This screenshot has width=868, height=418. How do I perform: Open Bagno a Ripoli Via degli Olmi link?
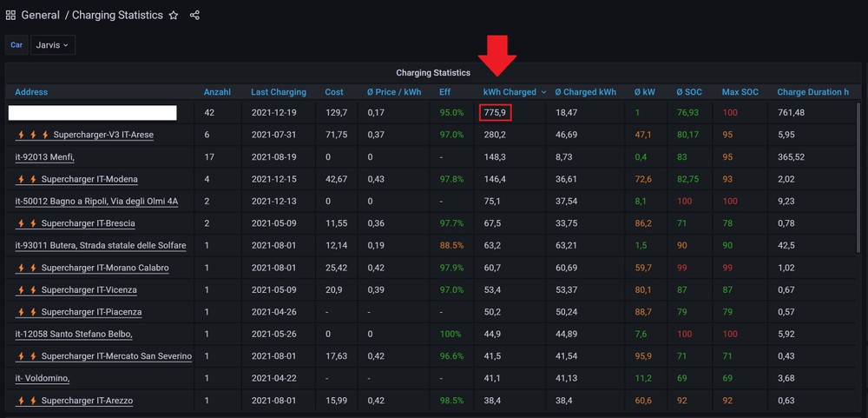(96, 202)
